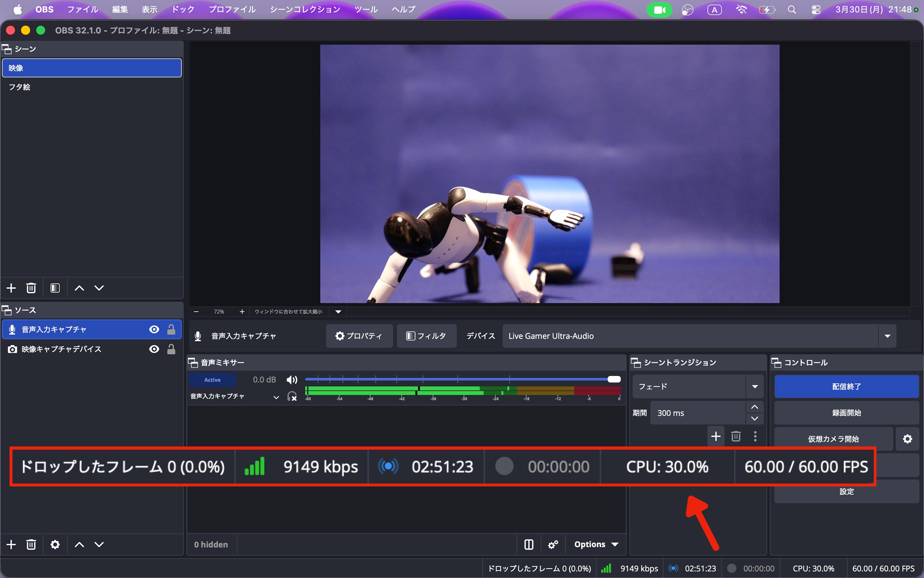This screenshot has width=924, height=578.
Task: Unlock the 映像キャプチャデバイス source
Action: (x=171, y=349)
